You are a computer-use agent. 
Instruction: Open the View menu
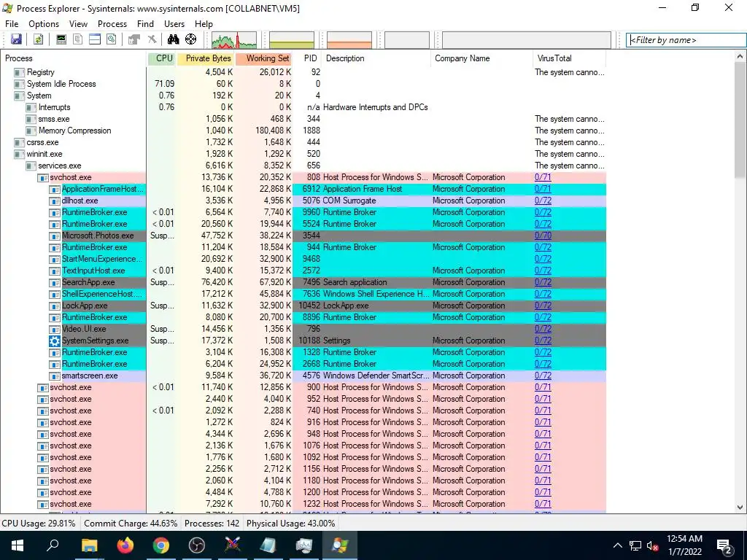point(78,24)
